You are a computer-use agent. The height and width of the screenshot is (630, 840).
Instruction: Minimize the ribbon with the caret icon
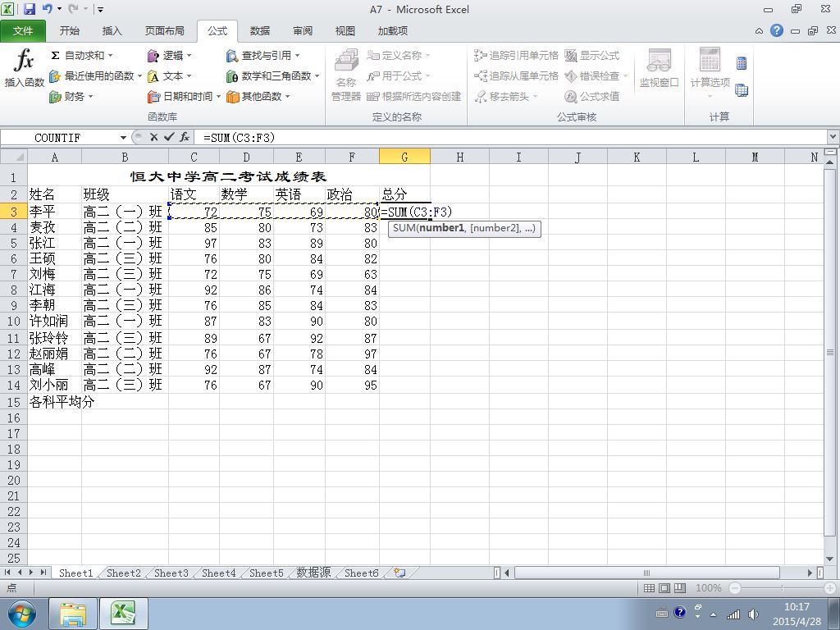tap(759, 31)
